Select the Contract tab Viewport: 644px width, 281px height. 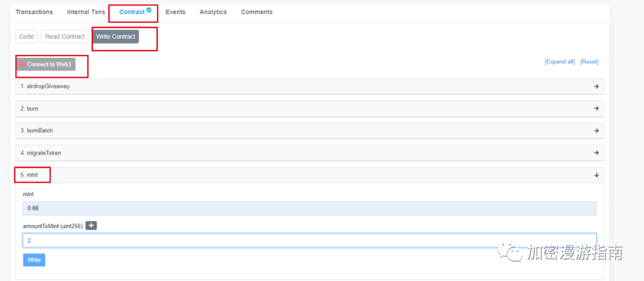point(132,12)
